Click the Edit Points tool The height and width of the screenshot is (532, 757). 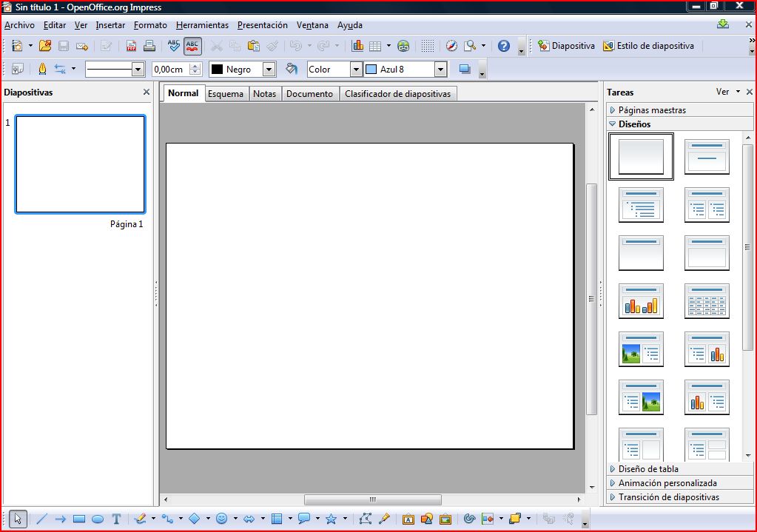366,519
